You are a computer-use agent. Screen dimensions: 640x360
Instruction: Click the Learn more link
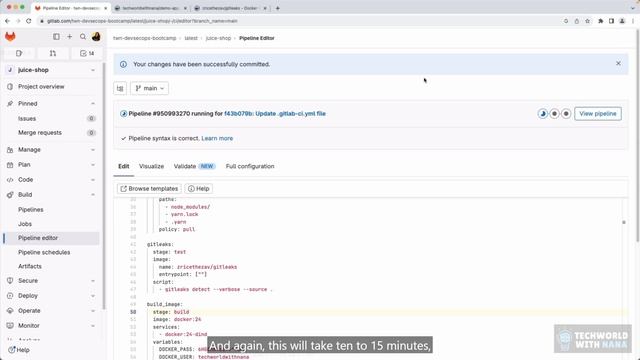tap(217, 138)
